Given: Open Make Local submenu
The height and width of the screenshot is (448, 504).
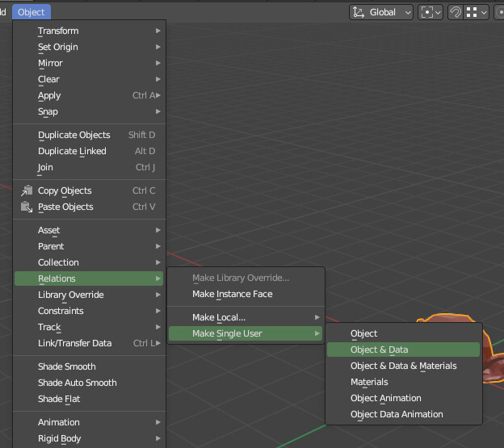Looking at the screenshot, I should click(x=246, y=317).
